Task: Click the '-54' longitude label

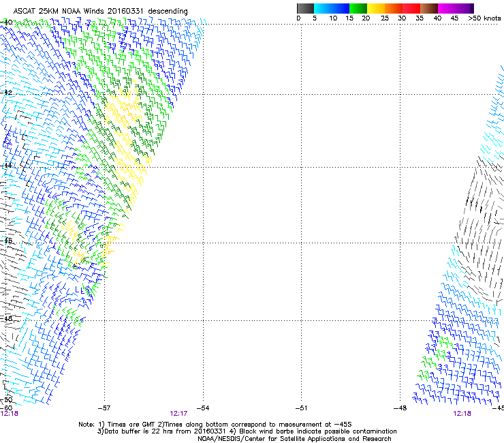Action: pyautogui.click(x=203, y=408)
